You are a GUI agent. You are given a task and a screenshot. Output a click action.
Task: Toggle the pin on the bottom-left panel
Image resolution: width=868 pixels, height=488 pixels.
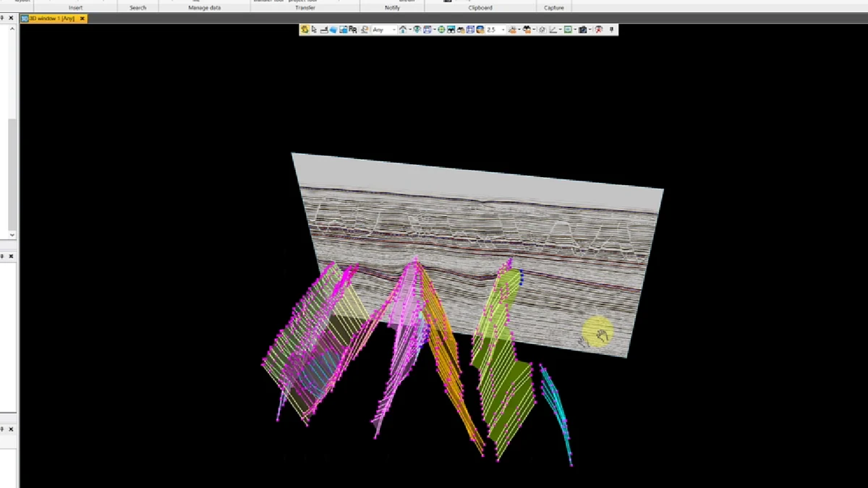tap(3, 429)
